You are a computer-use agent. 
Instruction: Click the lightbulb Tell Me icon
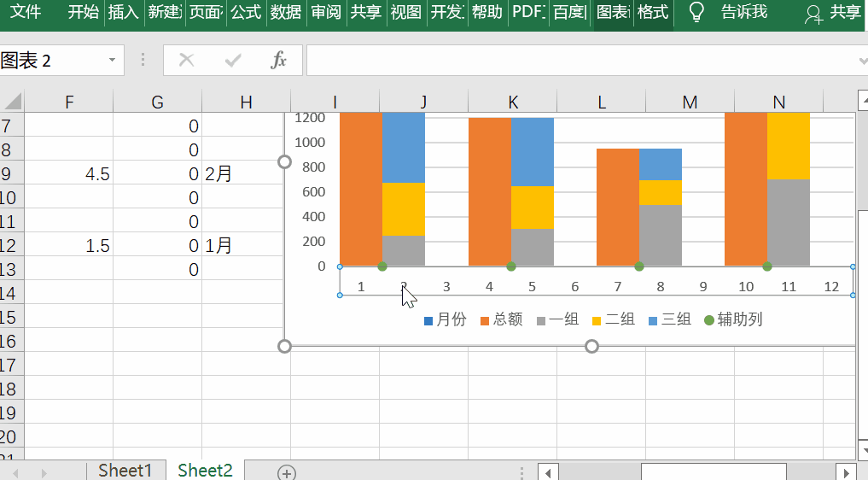coord(696,12)
